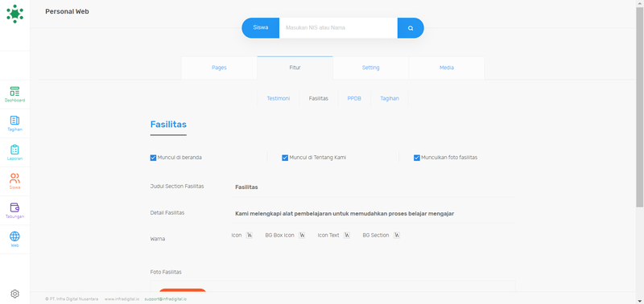Uncheck Muncul di beranda
Screen dimensions: 644x304
(x=153, y=158)
